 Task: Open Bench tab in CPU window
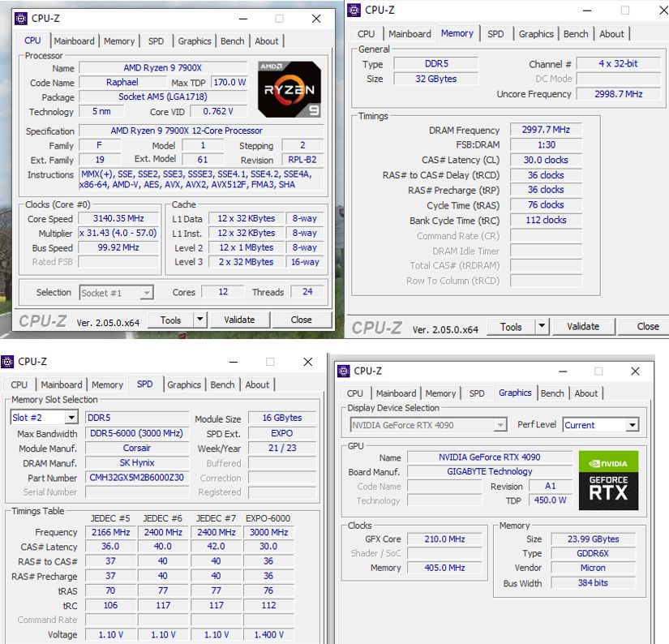coord(232,41)
